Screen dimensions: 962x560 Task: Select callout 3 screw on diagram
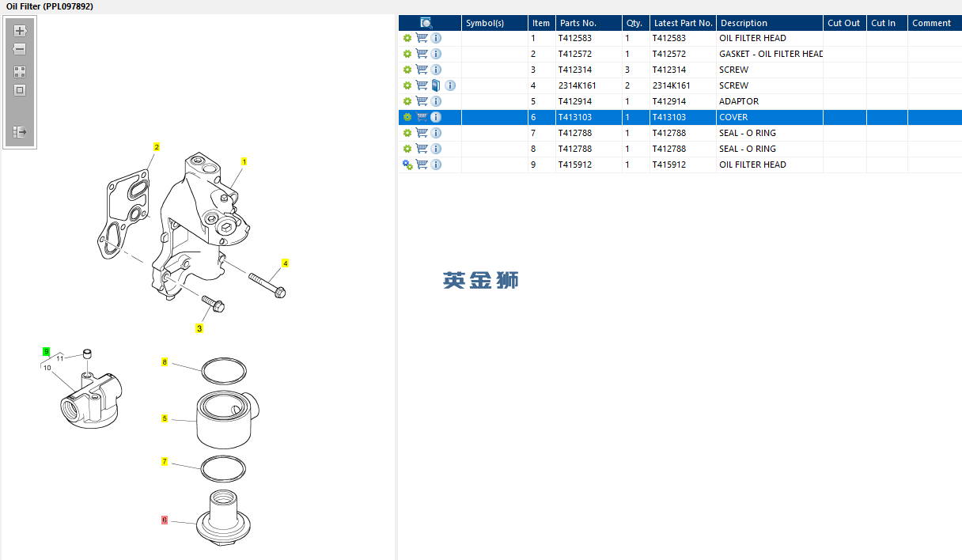click(199, 328)
